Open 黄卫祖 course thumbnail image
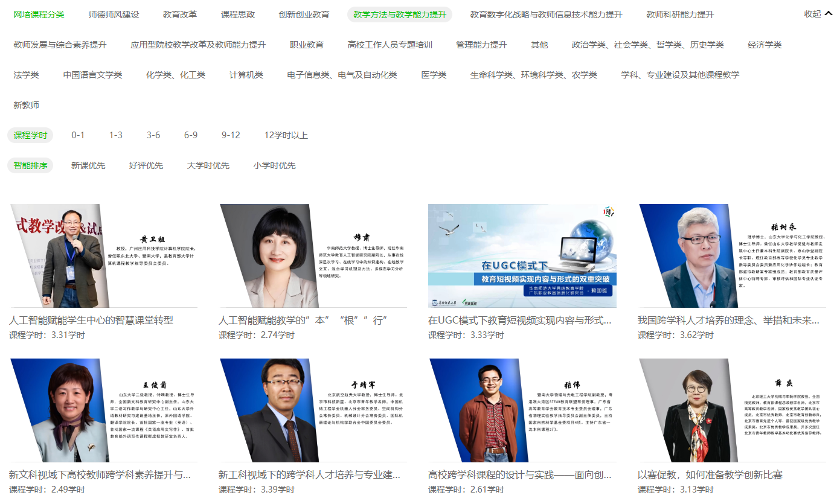834x504 pixels. (x=103, y=256)
